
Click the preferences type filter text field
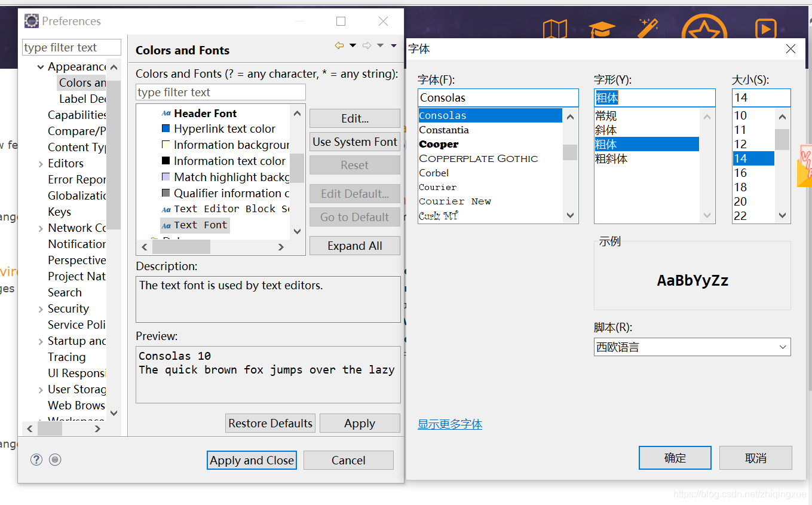click(72, 47)
